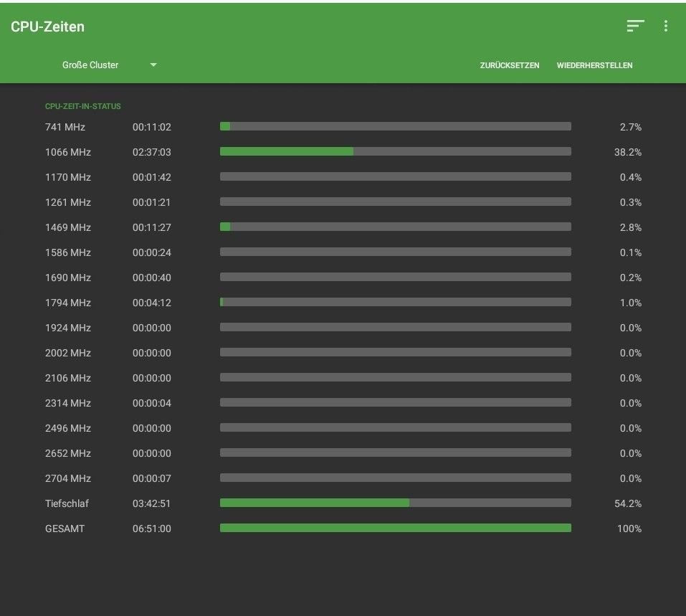
Task: Click the time value 00:00:07
Action: (x=152, y=478)
